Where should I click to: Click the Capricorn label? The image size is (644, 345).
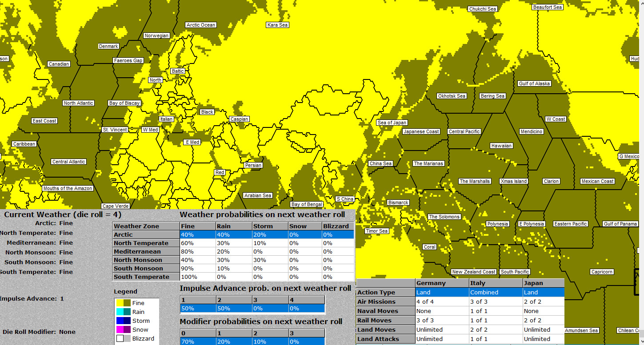point(602,272)
